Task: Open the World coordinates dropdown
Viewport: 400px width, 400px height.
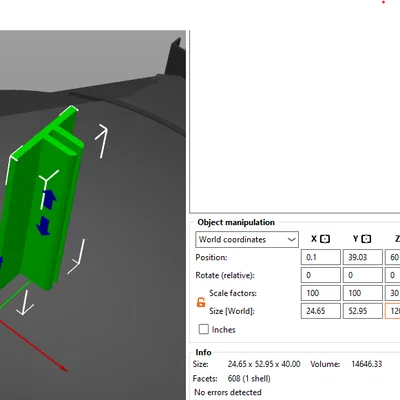Action: pyautogui.click(x=247, y=239)
